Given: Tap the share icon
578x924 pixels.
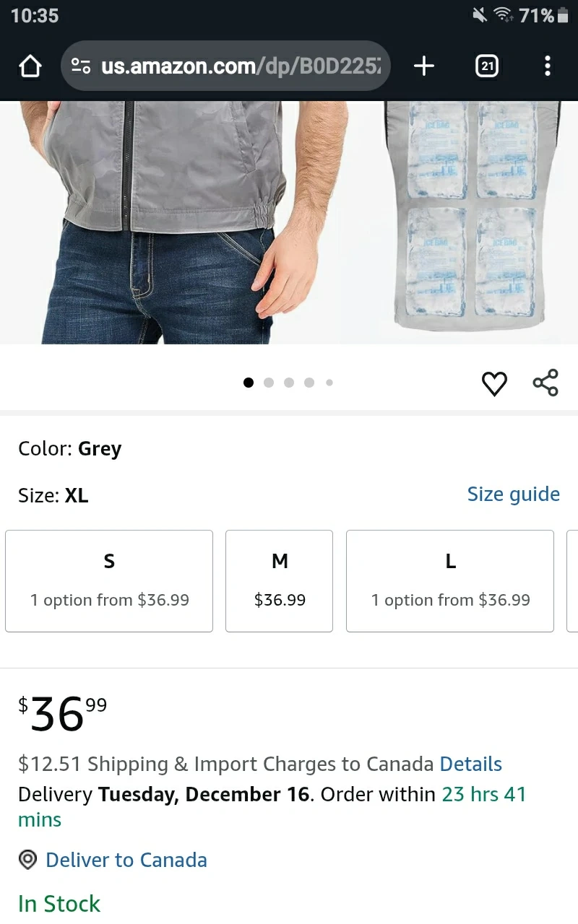Looking at the screenshot, I should pos(545,383).
